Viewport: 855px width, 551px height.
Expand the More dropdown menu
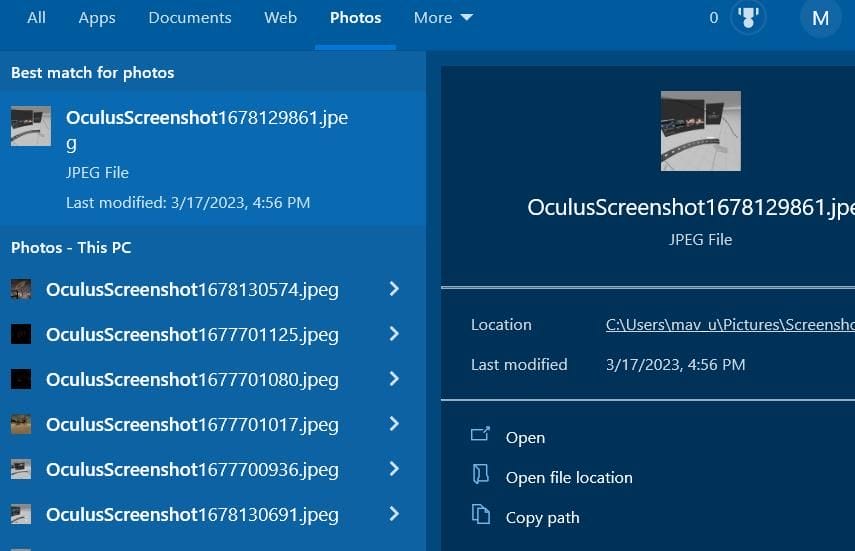(443, 17)
